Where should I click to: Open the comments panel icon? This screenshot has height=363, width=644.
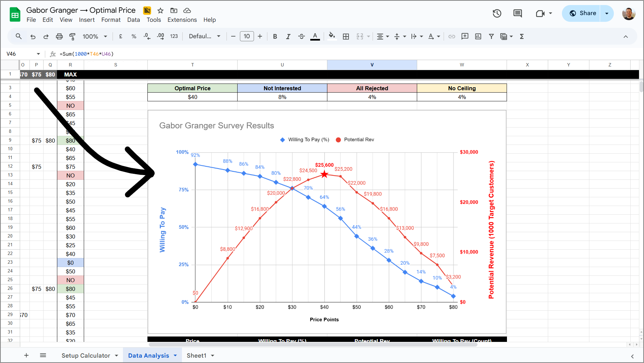click(x=518, y=13)
